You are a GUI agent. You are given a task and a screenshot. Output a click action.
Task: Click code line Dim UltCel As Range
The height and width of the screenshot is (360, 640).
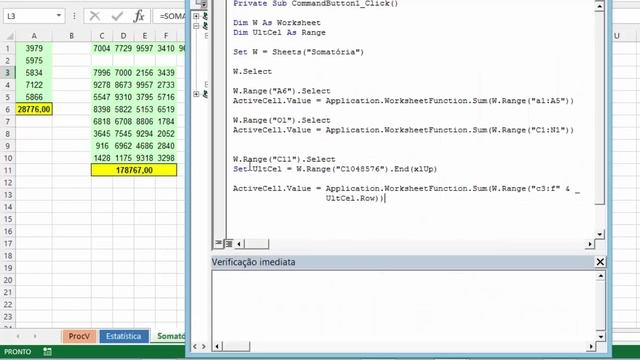[279, 32]
